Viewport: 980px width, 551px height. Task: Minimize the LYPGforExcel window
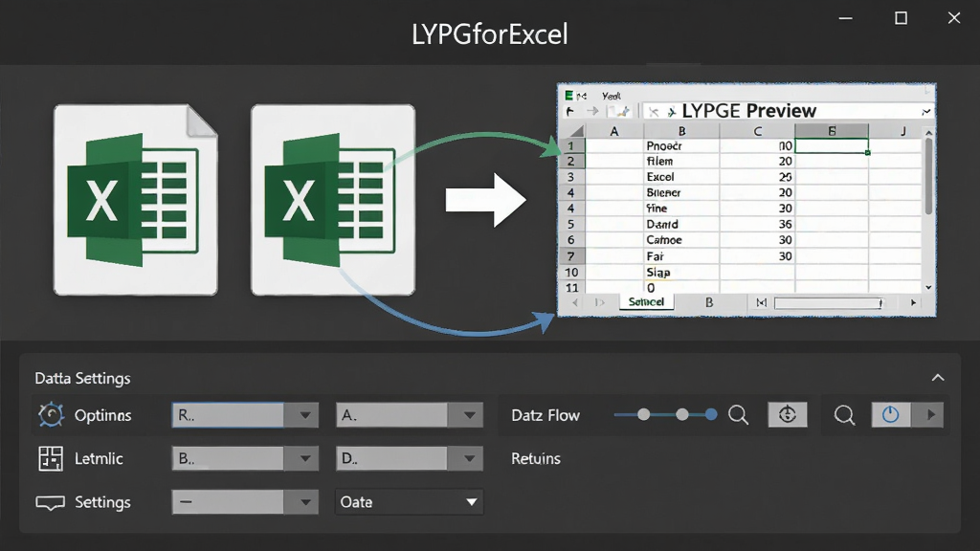click(x=846, y=18)
